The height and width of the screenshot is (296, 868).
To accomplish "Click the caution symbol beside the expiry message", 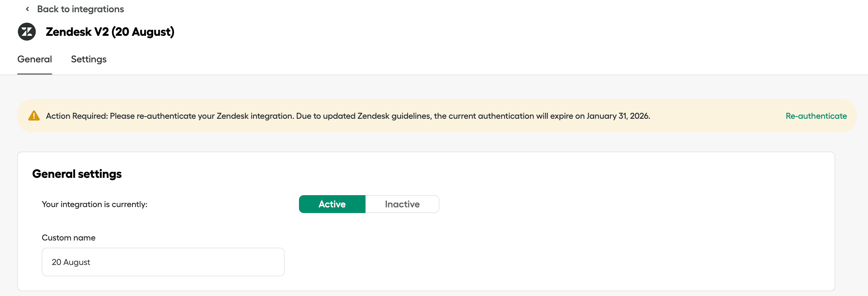I will click(x=34, y=116).
